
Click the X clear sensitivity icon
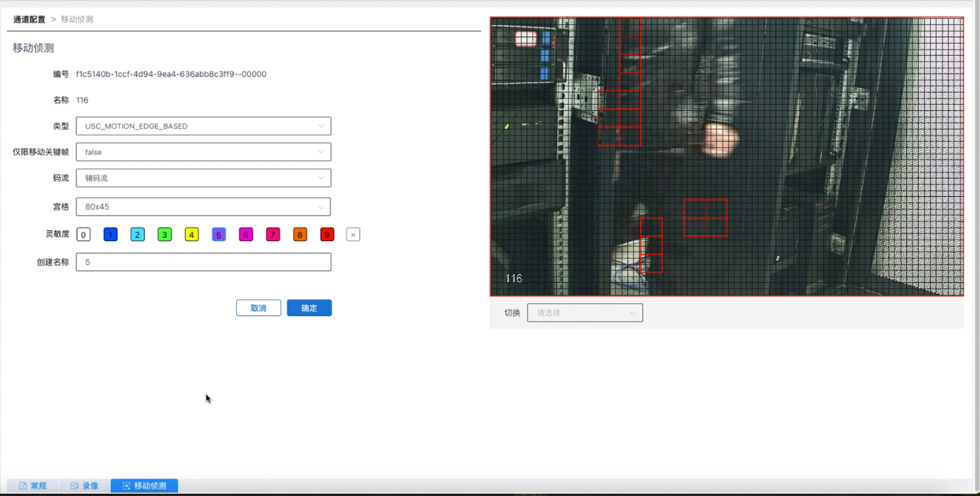tap(353, 235)
